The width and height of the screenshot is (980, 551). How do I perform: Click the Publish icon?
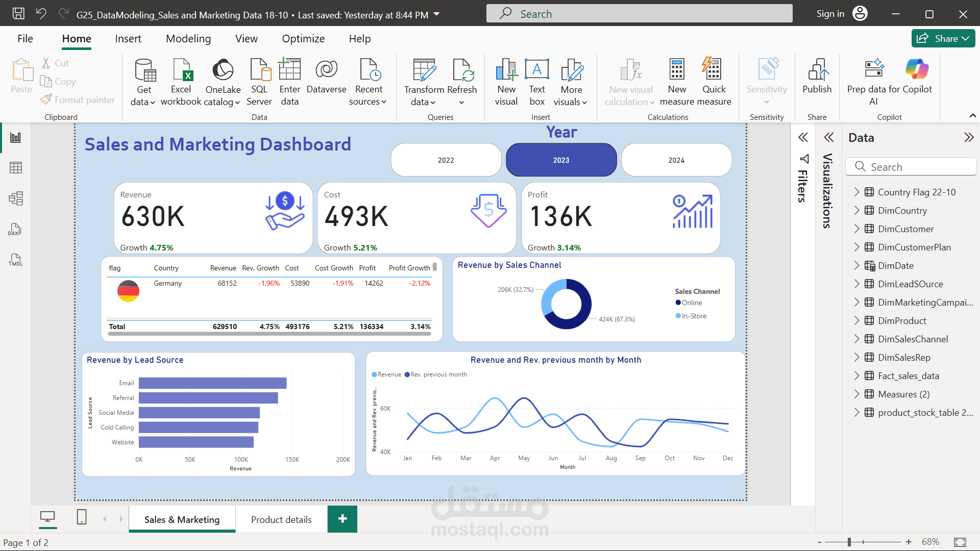[x=817, y=70]
